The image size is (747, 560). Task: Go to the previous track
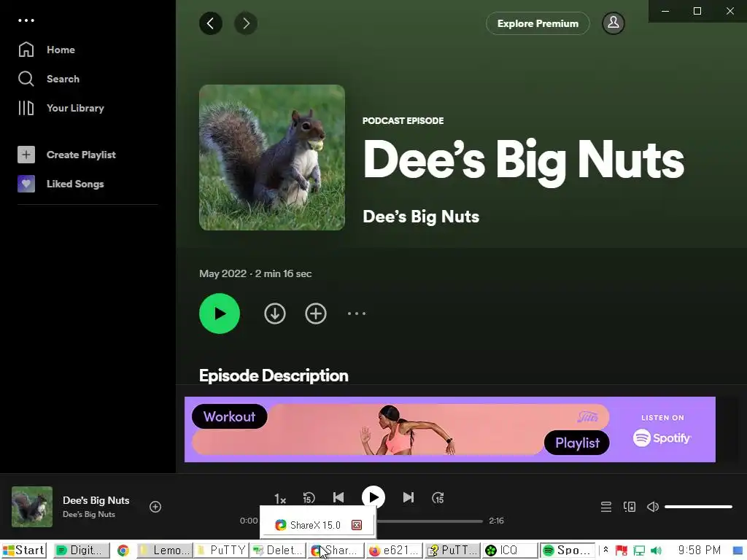[x=338, y=497]
